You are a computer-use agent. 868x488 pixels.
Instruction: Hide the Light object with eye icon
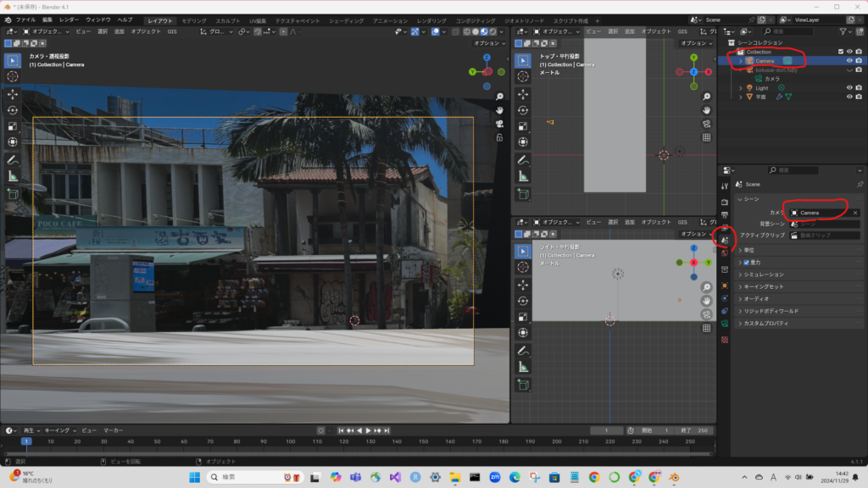849,88
